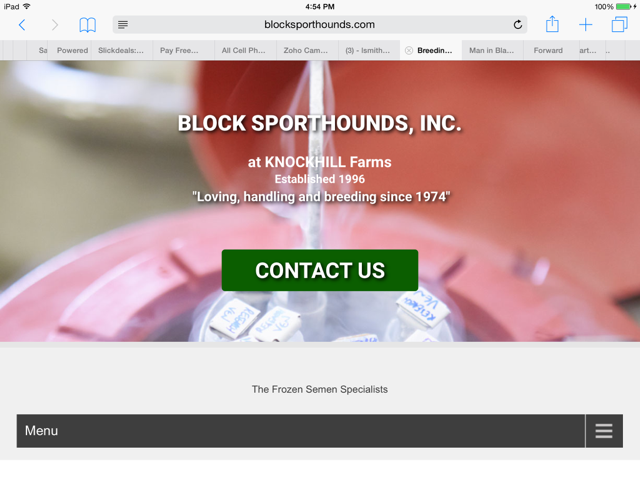
Task: Go back with the Safari back arrow
Action: [22, 25]
